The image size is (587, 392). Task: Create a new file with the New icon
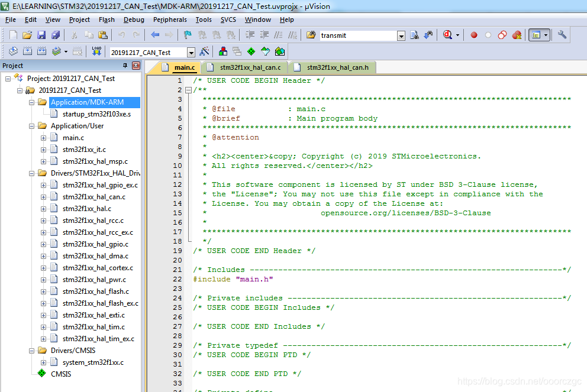[13, 35]
